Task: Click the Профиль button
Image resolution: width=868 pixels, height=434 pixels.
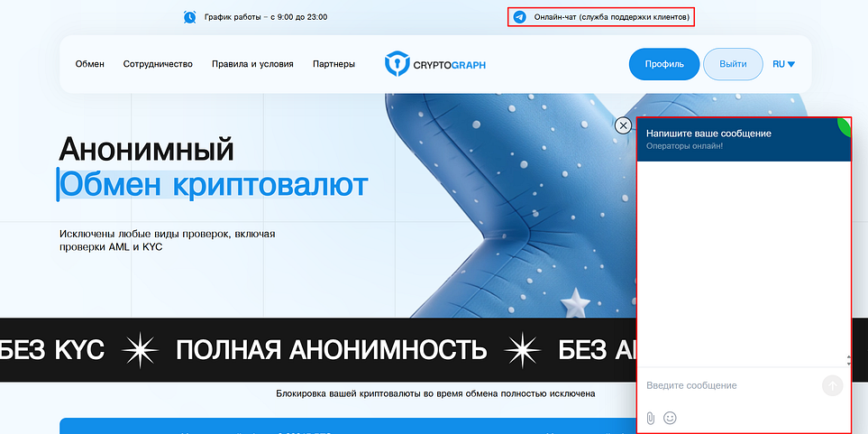Action: (664, 64)
